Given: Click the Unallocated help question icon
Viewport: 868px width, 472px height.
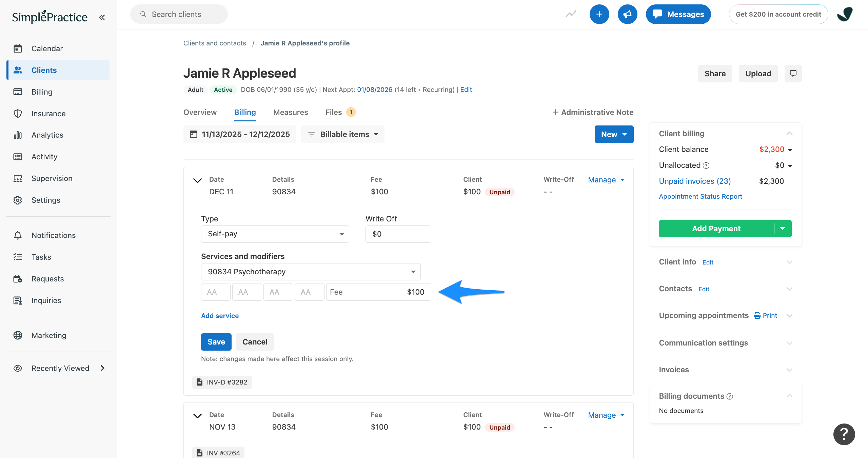Looking at the screenshot, I should (706, 165).
